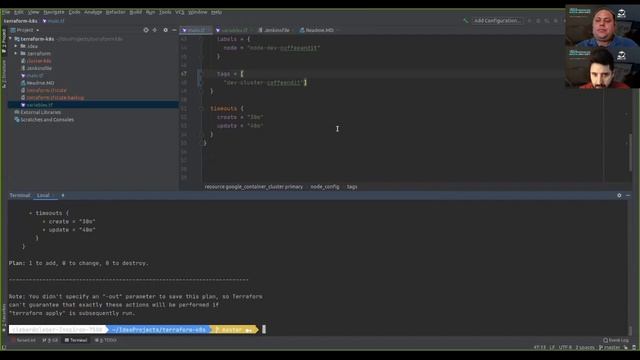Expand the terraform folder arrow
The height and width of the screenshot is (360, 640).
[16, 53]
